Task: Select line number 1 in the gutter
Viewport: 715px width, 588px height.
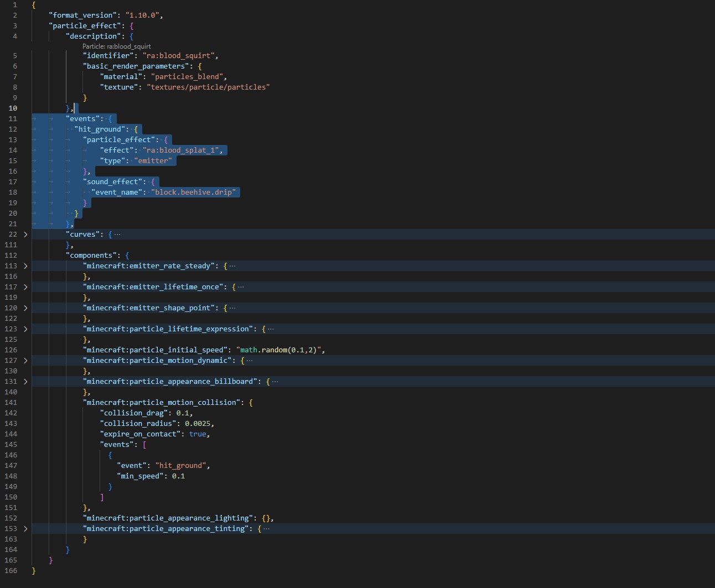Action: click(15, 5)
